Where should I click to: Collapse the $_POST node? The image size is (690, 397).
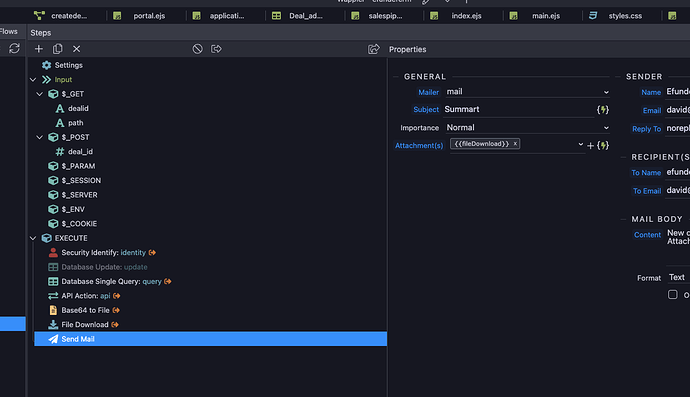pyautogui.click(x=40, y=137)
